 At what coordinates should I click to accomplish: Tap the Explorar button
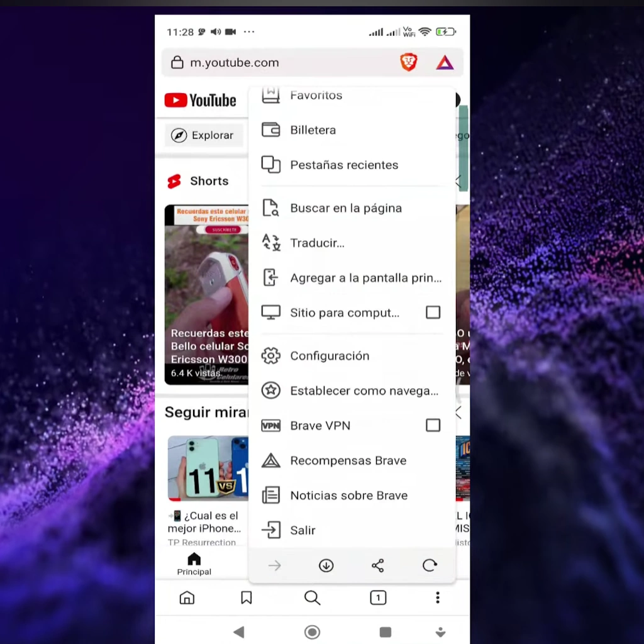(x=204, y=135)
